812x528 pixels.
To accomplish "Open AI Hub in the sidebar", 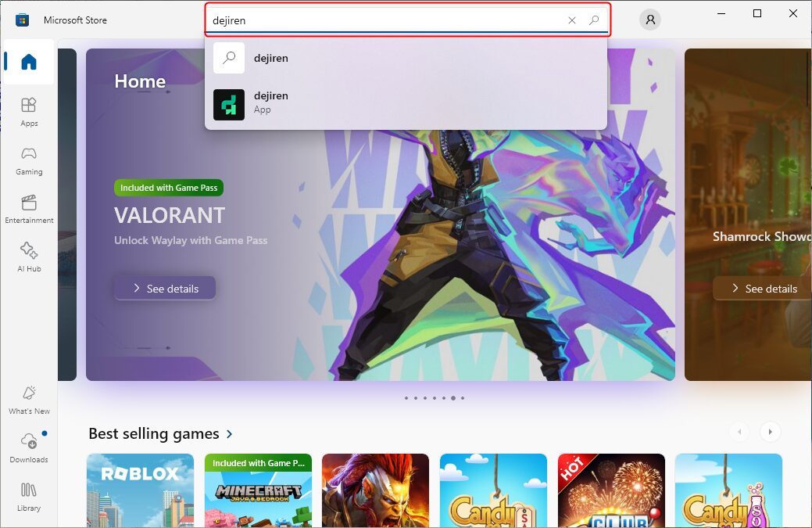I will (x=29, y=257).
